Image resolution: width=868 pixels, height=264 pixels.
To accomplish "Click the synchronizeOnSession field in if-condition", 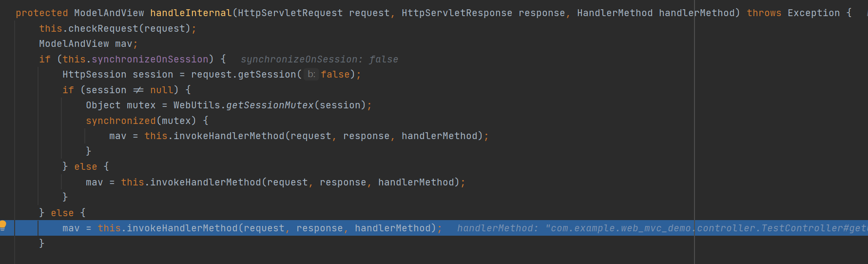I will point(150,59).
